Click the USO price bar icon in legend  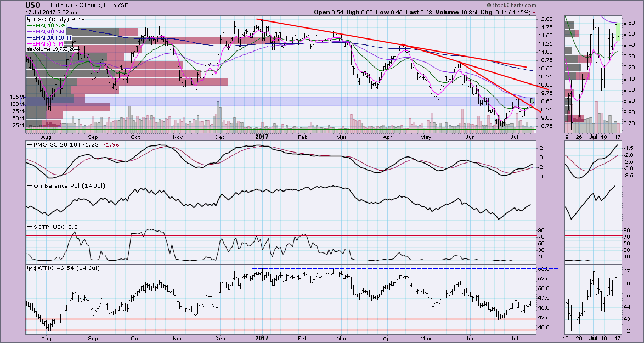29,19
